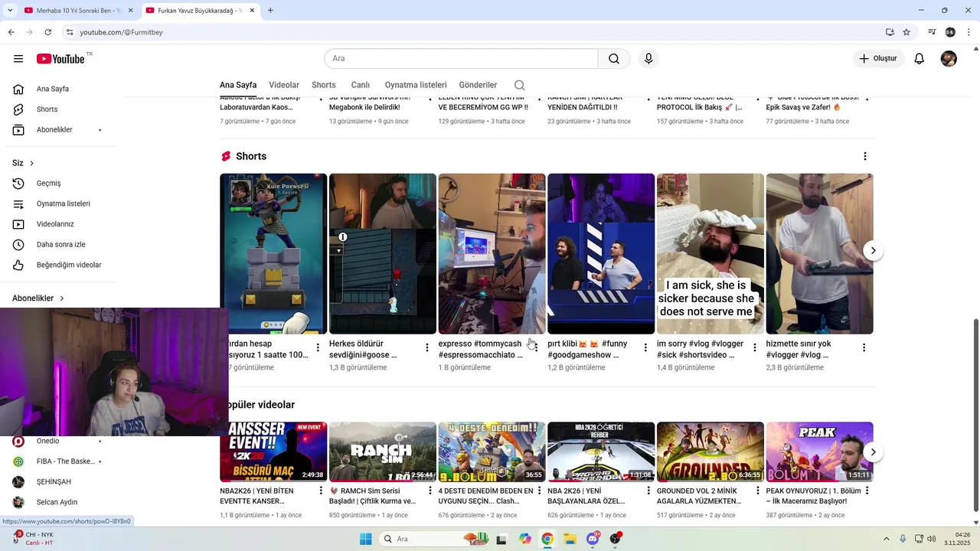Click the search magnifier button
Screen dimensions: 980x551
[x=614, y=59]
